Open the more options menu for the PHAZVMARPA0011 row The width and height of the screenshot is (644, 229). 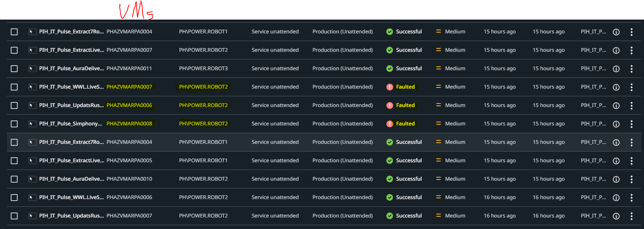click(631, 69)
